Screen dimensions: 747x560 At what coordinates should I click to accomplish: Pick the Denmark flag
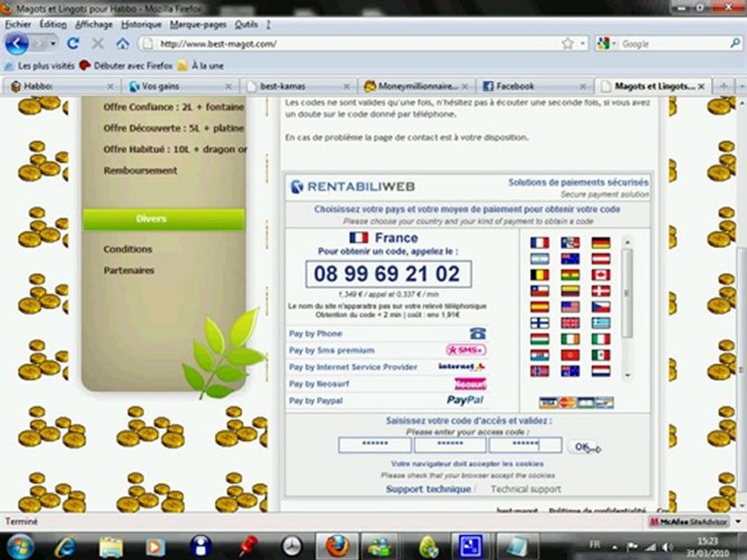coord(601,291)
